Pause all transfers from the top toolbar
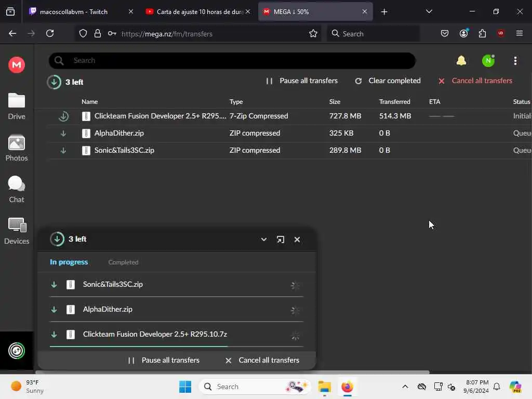Screen dimensions: 532x399 pos(302,81)
